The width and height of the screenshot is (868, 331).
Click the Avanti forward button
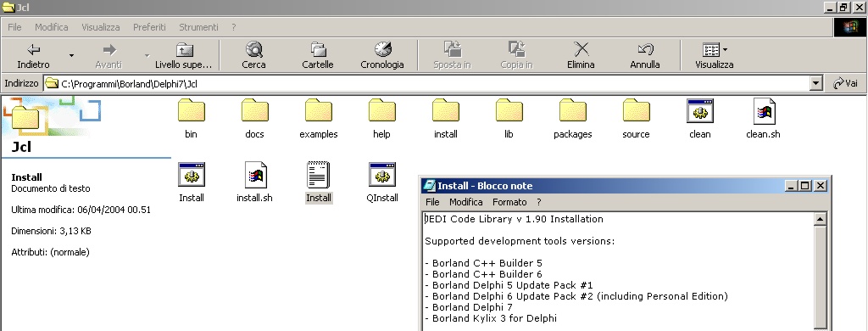[108, 55]
